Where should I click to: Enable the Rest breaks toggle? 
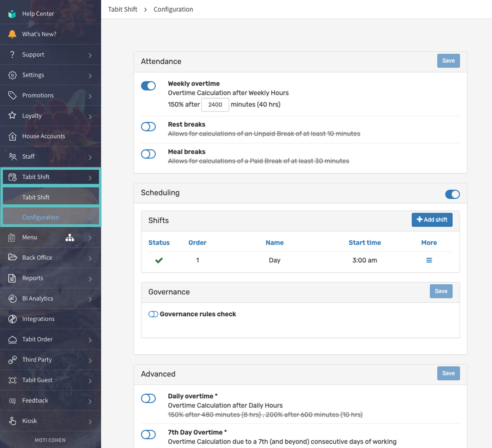click(x=148, y=127)
